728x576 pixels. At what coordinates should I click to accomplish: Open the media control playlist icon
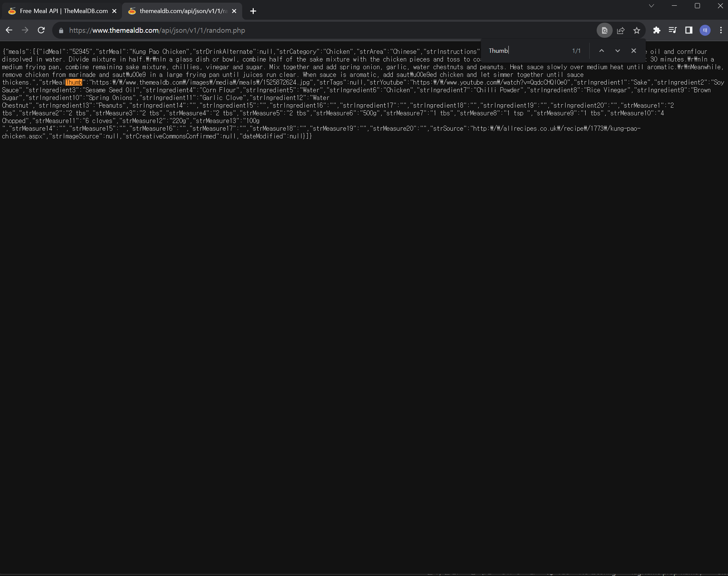click(673, 30)
